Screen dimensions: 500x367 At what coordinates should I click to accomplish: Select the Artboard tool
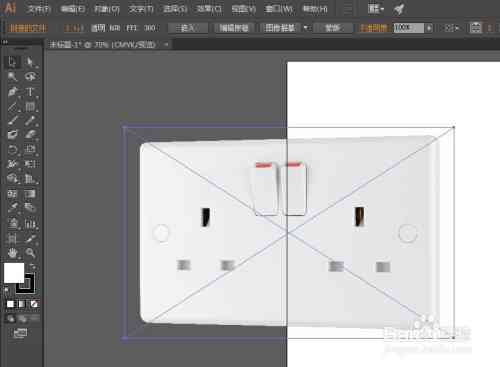(12, 238)
